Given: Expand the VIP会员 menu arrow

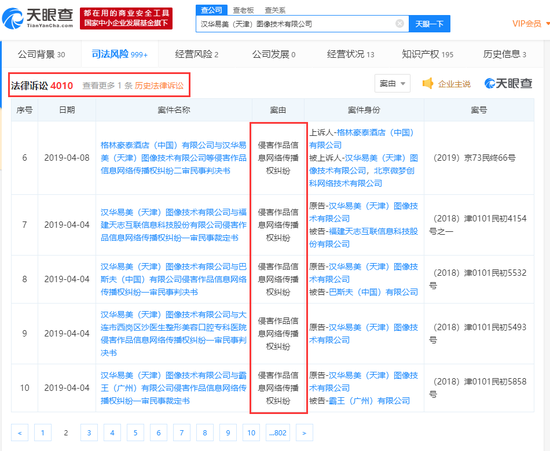Looking at the screenshot, I should point(548,24).
